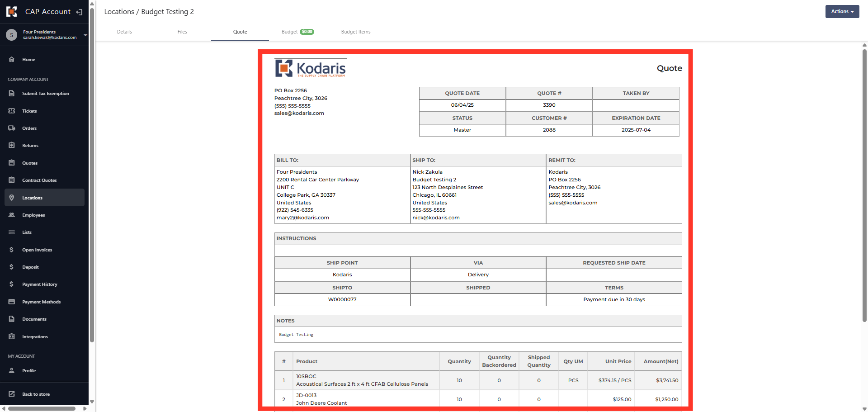Click the $0.00 budget badge

pyautogui.click(x=307, y=32)
